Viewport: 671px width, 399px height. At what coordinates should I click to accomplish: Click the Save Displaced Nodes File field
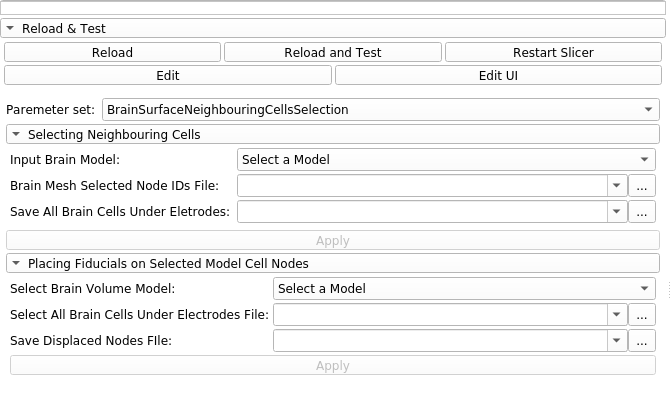440,340
